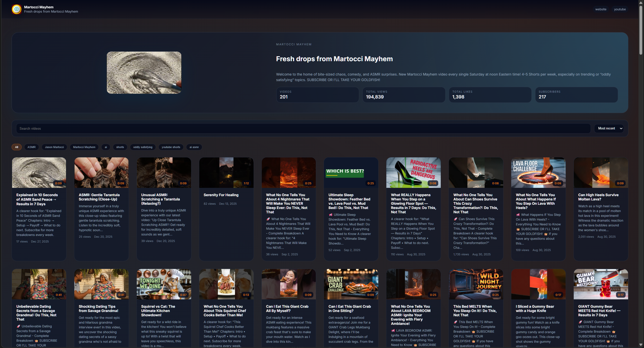This screenshot has height=348, width=644.
Task: Select the 'youtube shorts' filter tag
Action: (171, 147)
